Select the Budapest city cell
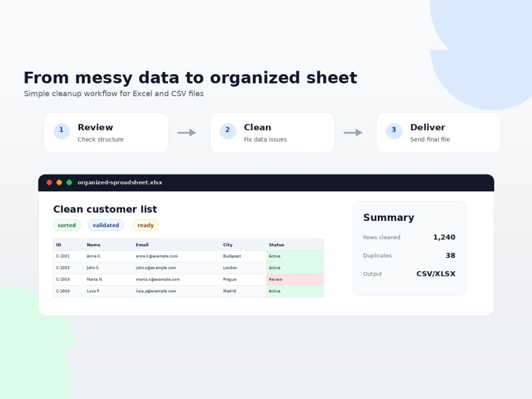The image size is (532, 399). 243,256
